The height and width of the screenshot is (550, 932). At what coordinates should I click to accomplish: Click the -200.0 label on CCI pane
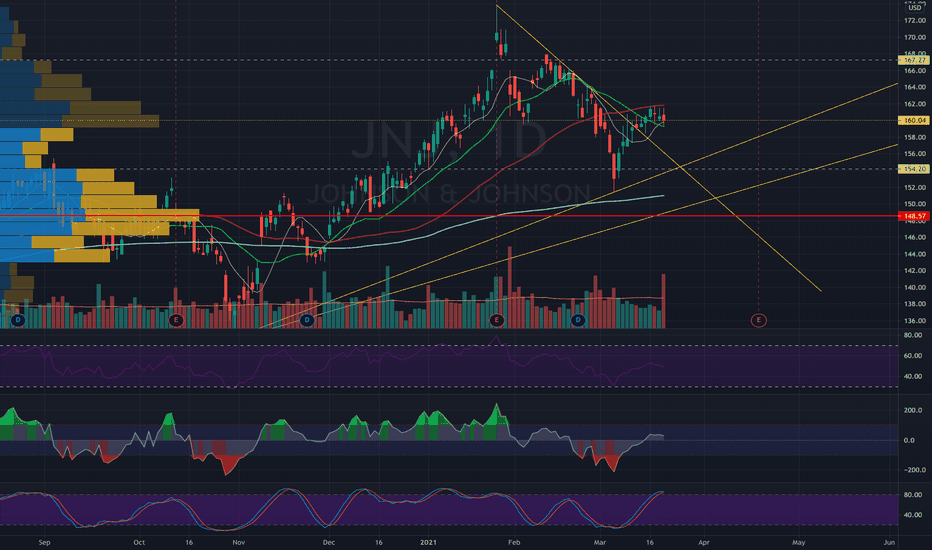[x=913, y=470]
